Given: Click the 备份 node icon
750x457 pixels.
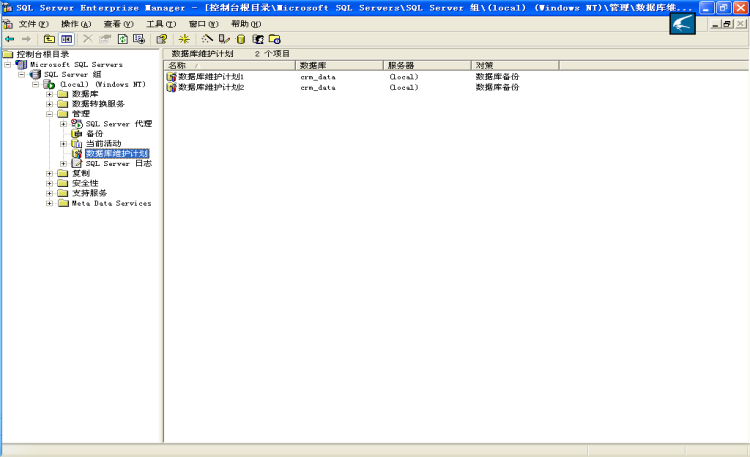Looking at the screenshot, I should point(77,134).
